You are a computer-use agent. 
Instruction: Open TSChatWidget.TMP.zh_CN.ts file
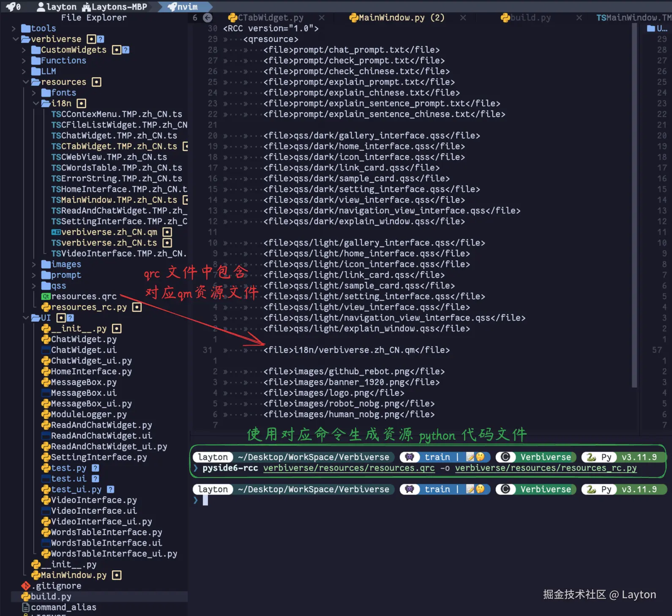114,136
